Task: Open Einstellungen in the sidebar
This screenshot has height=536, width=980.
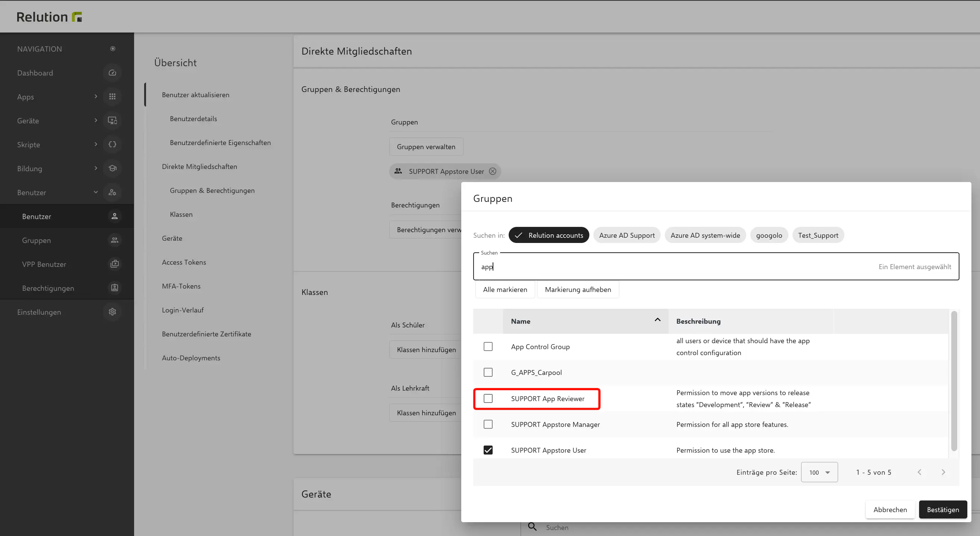Action: point(39,312)
